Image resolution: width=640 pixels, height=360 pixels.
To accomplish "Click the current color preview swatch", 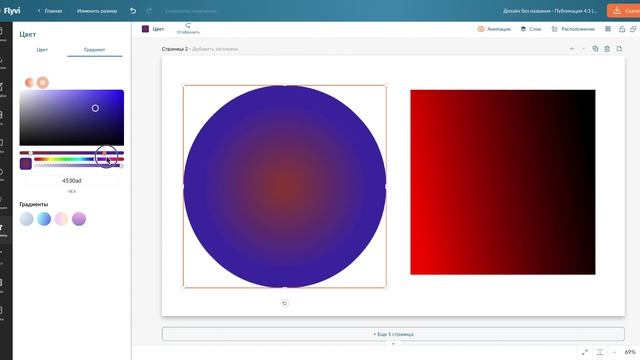I will point(26,164).
